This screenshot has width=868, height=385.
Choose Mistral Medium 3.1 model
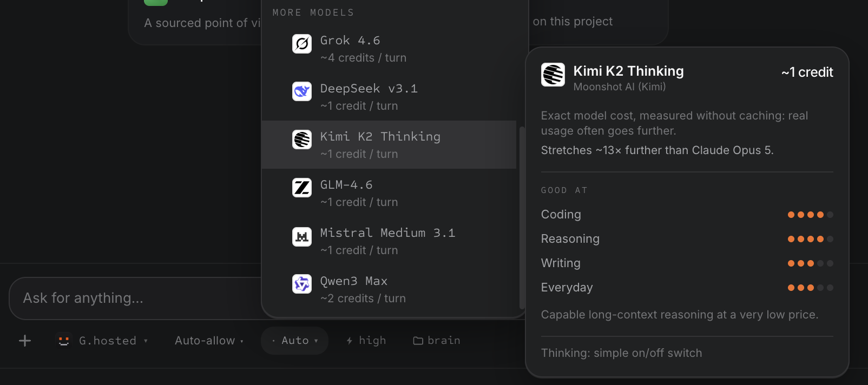389,241
